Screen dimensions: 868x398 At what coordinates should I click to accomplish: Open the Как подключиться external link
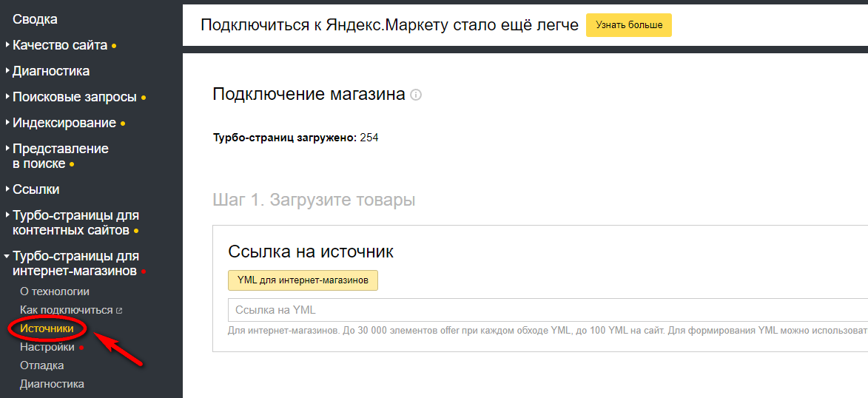coord(67,310)
